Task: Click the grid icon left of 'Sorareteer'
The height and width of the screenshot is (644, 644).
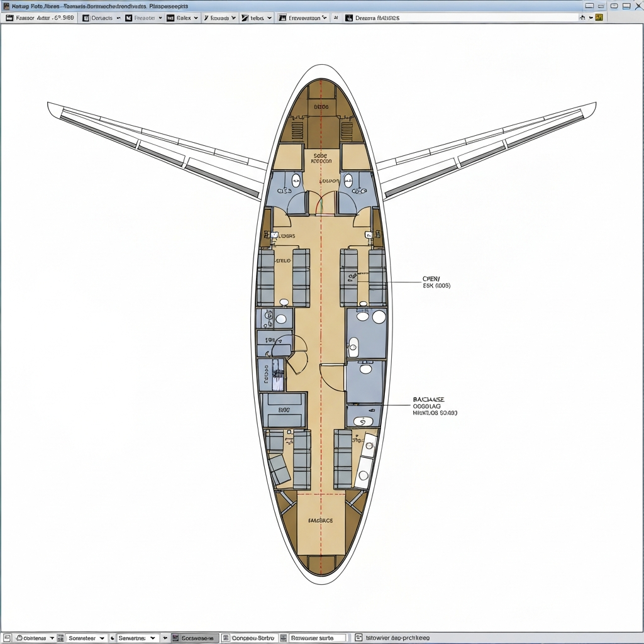Action: coord(60,638)
